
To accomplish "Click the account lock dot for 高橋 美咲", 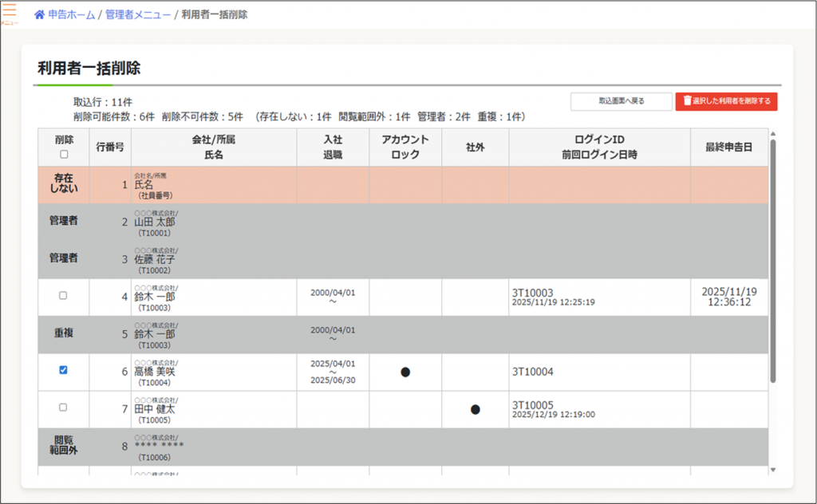I will coord(405,372).
